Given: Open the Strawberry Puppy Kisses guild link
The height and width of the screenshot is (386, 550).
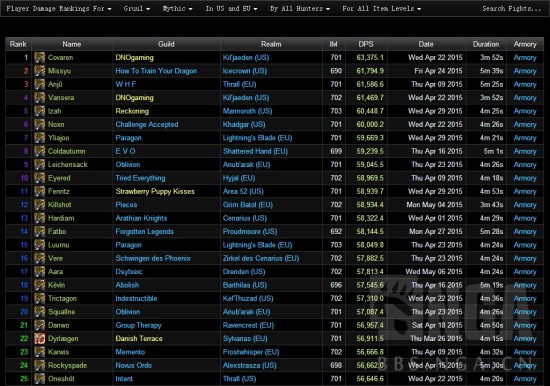Looking at the screenshot, I should coord(155,191).
